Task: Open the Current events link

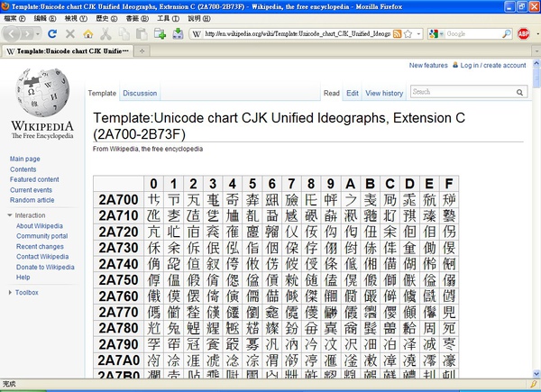Action: click(31, 190)
